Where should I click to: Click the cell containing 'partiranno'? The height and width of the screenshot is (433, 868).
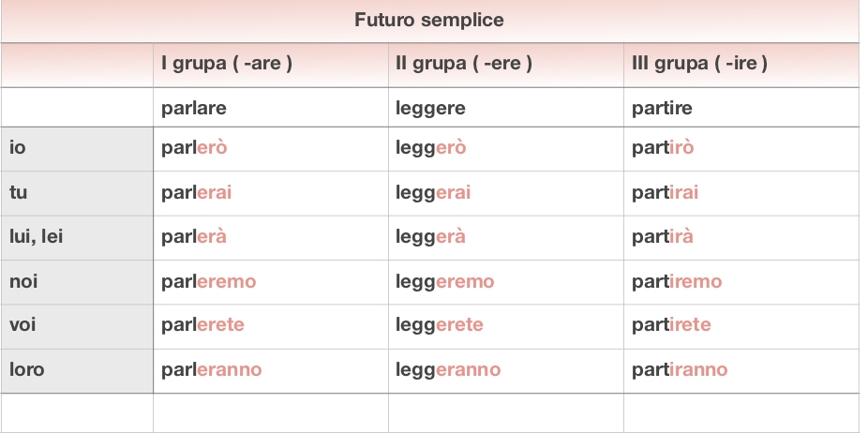680,369
